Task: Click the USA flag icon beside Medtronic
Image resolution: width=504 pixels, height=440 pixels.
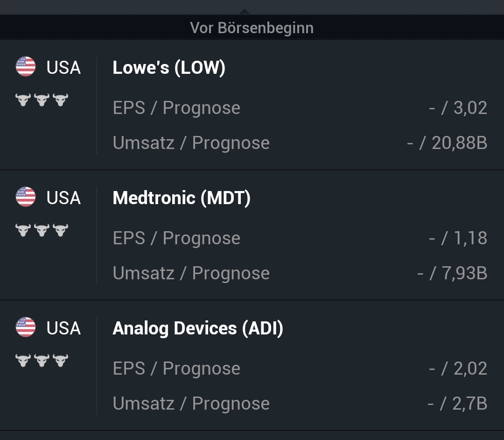Action: coord(26,197)
